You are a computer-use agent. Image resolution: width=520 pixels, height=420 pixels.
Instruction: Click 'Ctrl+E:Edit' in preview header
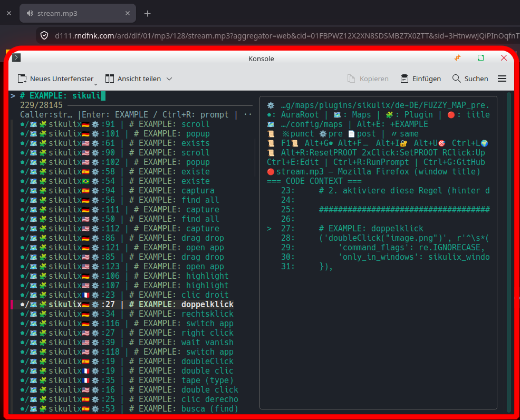(x=293, y=162)
